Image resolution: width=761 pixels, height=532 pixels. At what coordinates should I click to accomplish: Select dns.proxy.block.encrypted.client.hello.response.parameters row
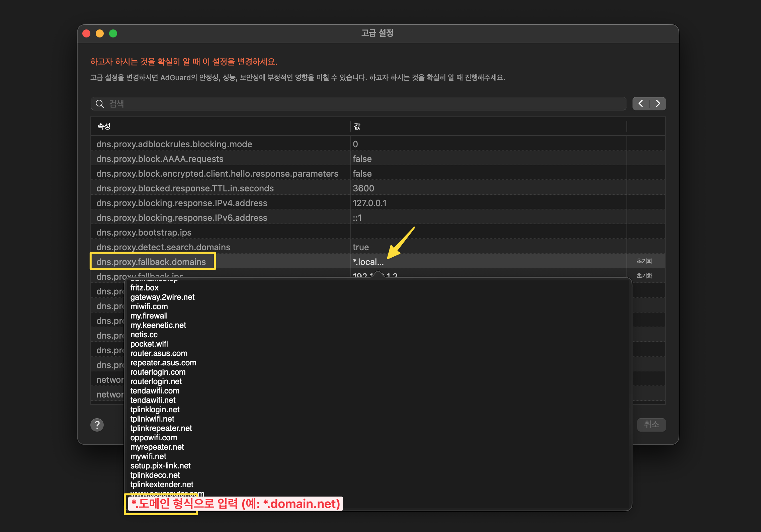pyautogui.click(x=378, y=173)
